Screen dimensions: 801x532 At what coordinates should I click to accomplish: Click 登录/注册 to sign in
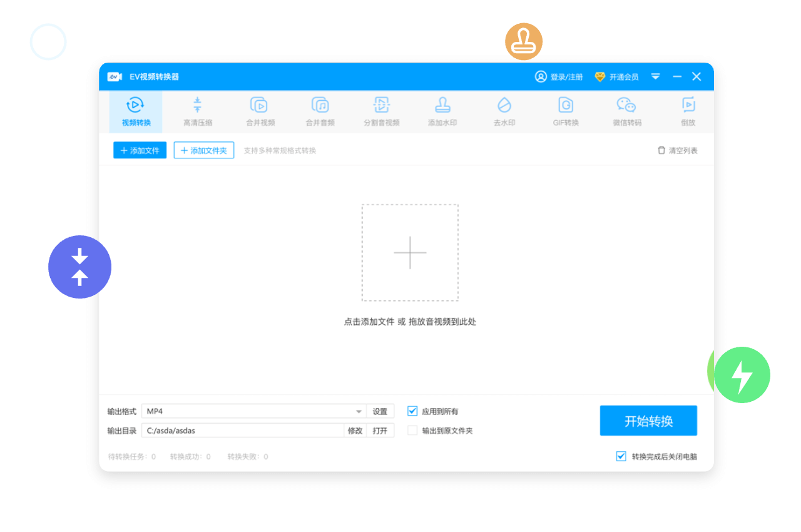559,76
